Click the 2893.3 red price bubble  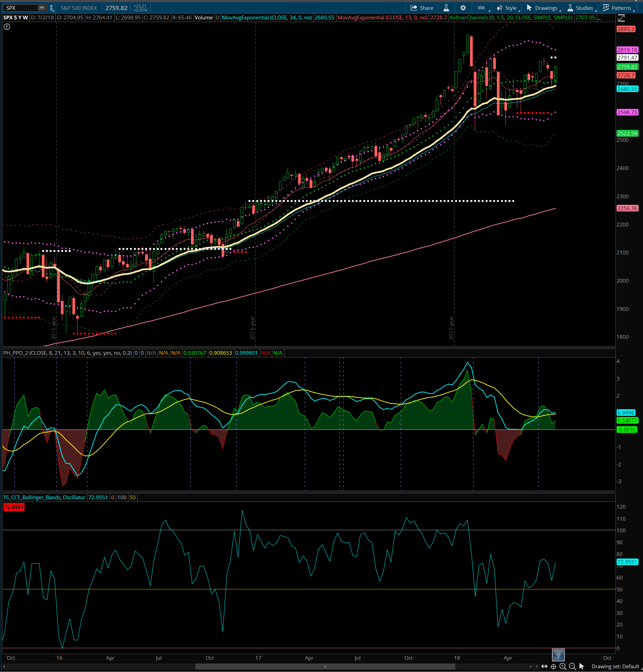point(626,29)
